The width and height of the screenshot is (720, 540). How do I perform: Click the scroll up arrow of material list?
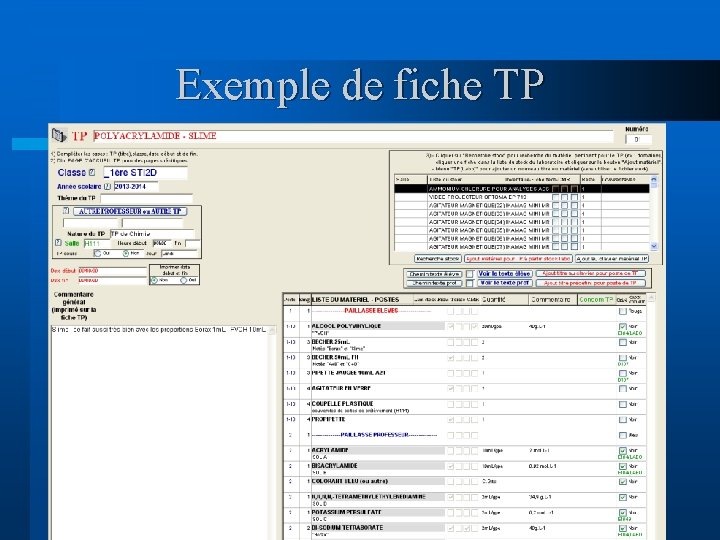[x=651, y=298]
